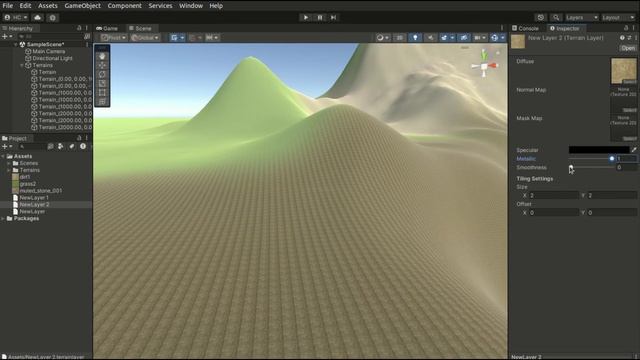Click the eyedropper next to Specular
The width and height of the screenshot is (640, 360).
click(x=634, y=150)
